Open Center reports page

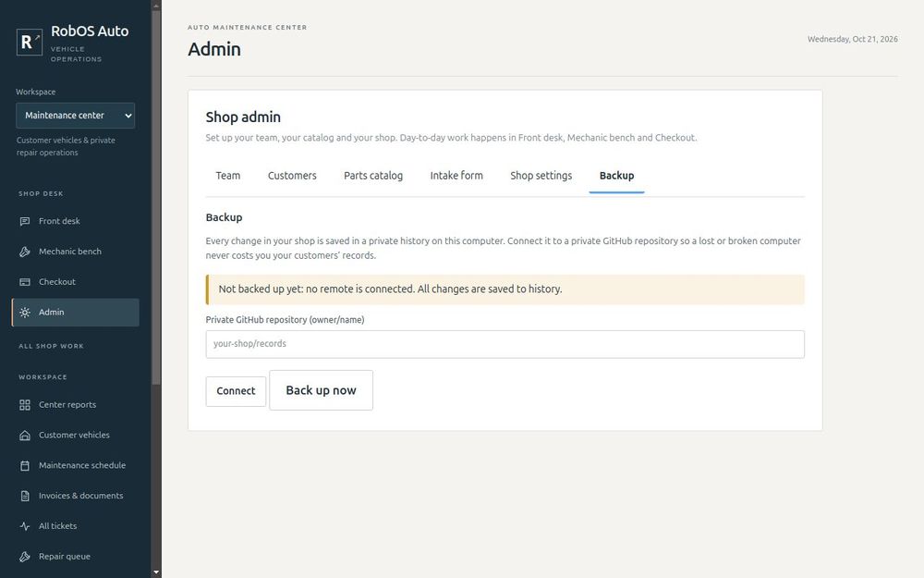coord(76,405)
